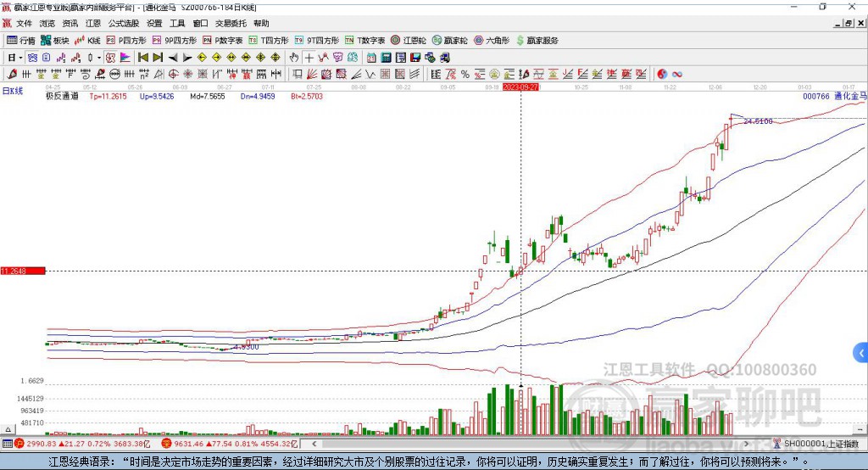Open the 交易委托 menu
The width and height of the screenshot is (868, 470).
coord(231,23)
